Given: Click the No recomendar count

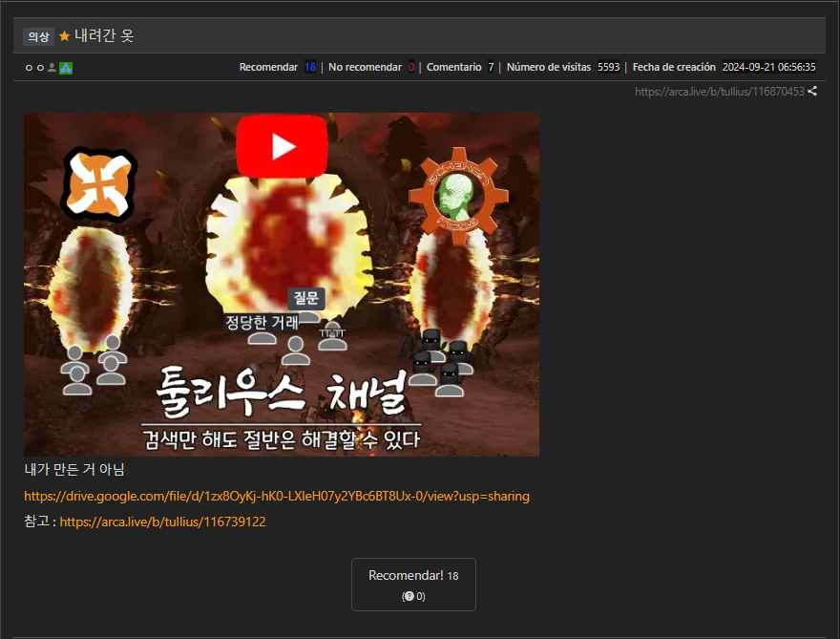Looking at the screenshot, I should click(x=411, y=68).
